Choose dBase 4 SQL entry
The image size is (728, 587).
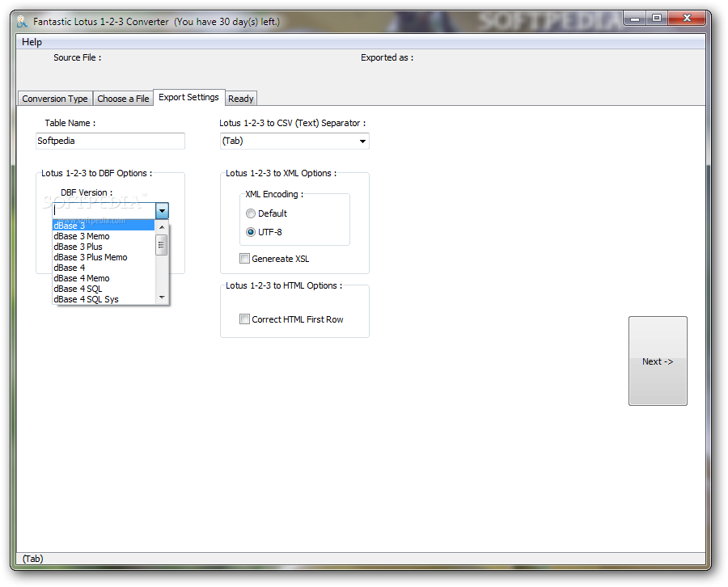click(103, 289)
